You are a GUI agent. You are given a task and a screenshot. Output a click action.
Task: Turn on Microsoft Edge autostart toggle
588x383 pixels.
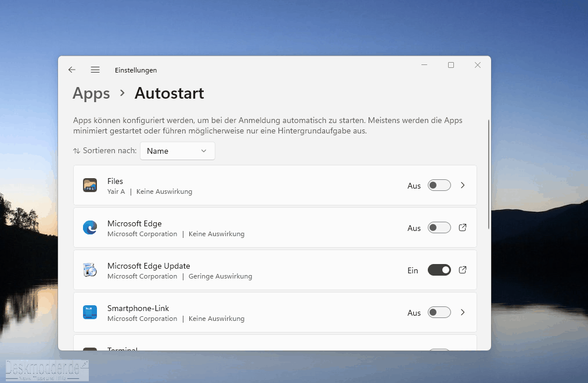[x=439, y=227]
